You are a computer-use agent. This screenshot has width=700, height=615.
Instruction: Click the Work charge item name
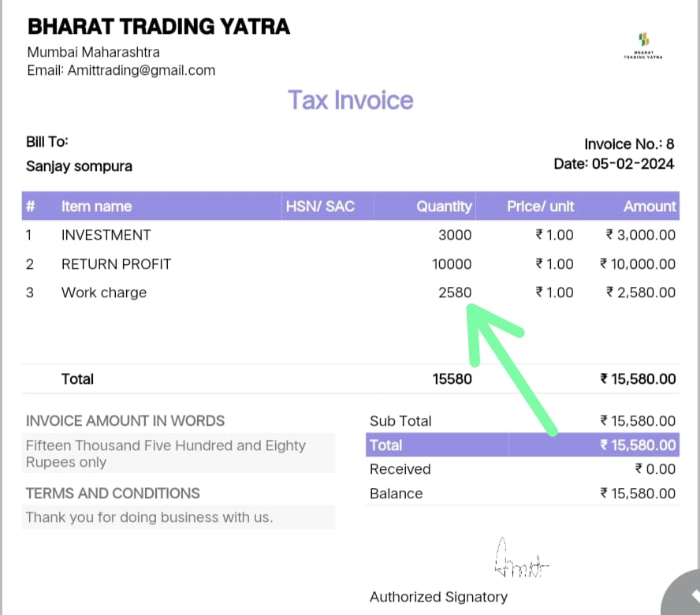pyautogui.click(x=104, y=293)
